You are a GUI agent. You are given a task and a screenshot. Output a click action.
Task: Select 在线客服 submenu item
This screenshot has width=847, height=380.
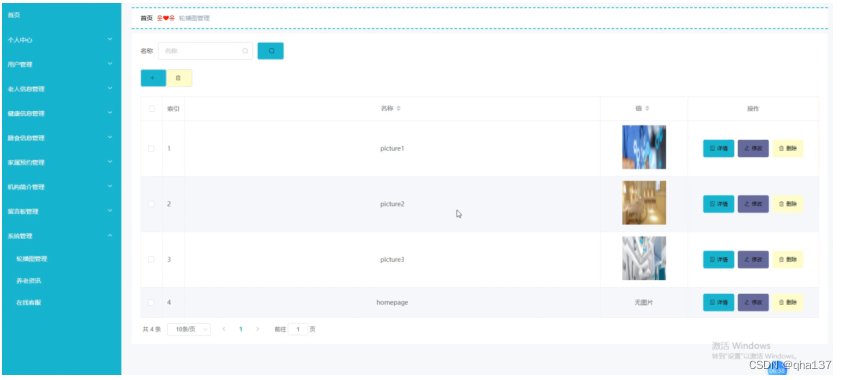click(x=29, y=303)
